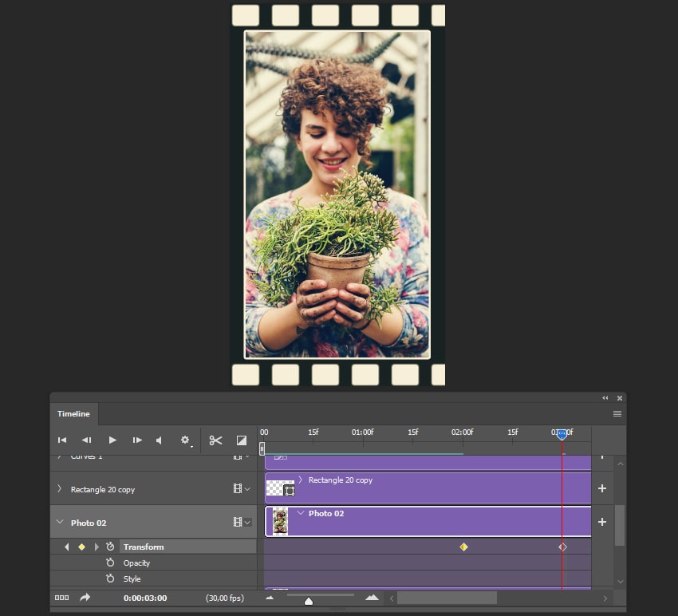Viewport: 678px width, 616px height.
Task: Go to first frame of timeline
Action: click(61, 440)
